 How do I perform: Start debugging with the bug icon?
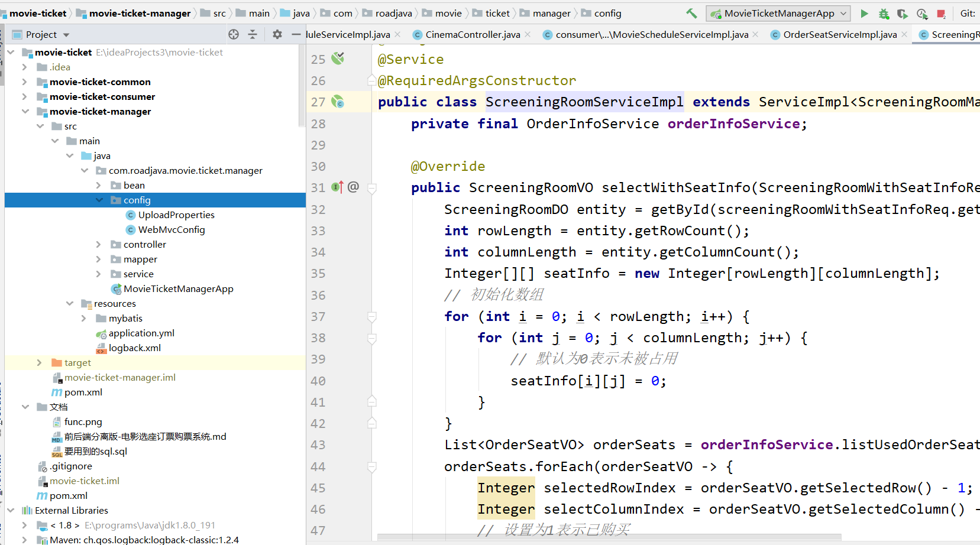point(884,13)
